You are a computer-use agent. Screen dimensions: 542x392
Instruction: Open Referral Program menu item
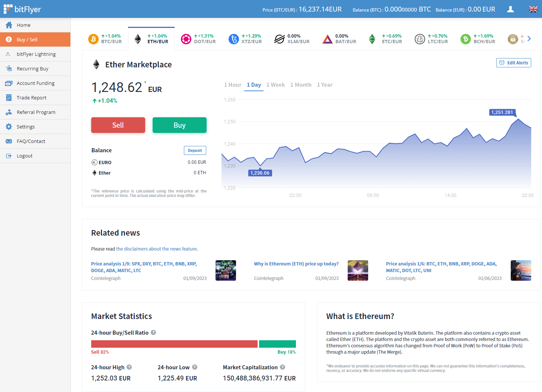click(x=35, y=112)
